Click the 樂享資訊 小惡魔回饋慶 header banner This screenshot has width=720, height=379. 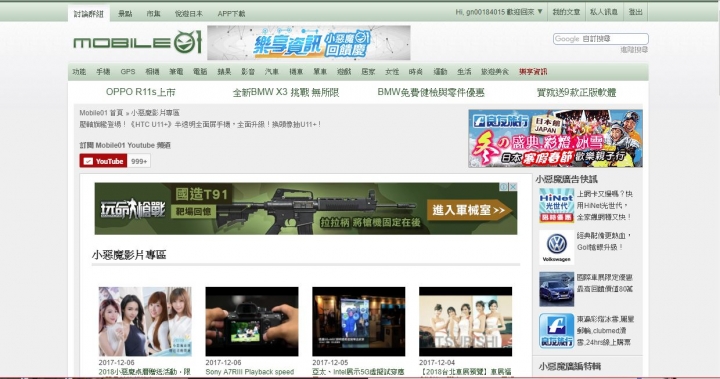tap(309, 43)
